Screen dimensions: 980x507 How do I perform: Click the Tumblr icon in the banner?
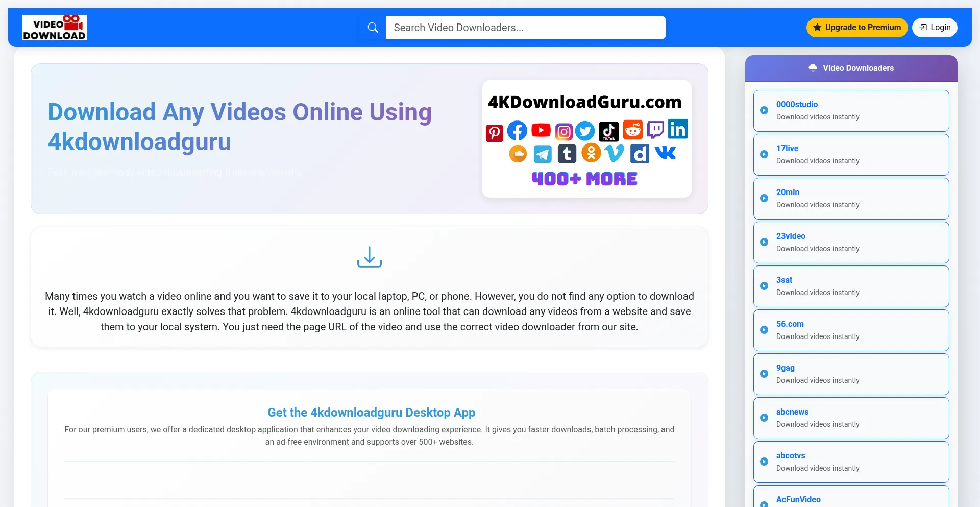click(567, 154)
